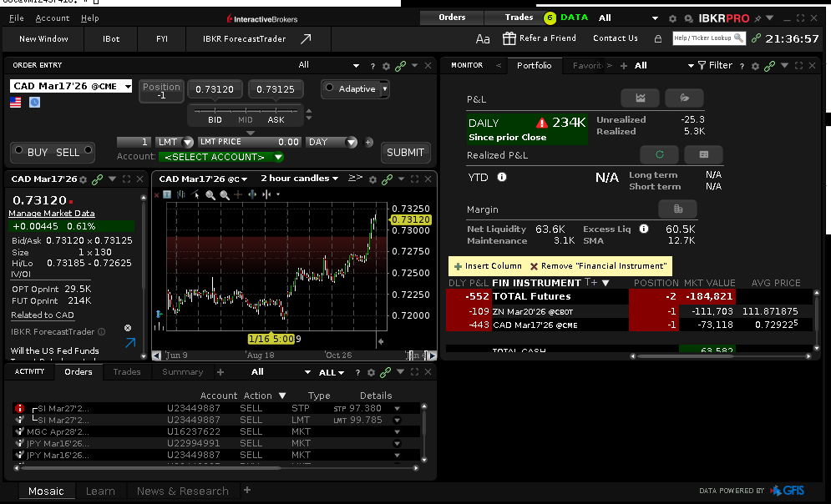
Task: Click the chart horizontal time scrollbar
Action: pos(294,355)
